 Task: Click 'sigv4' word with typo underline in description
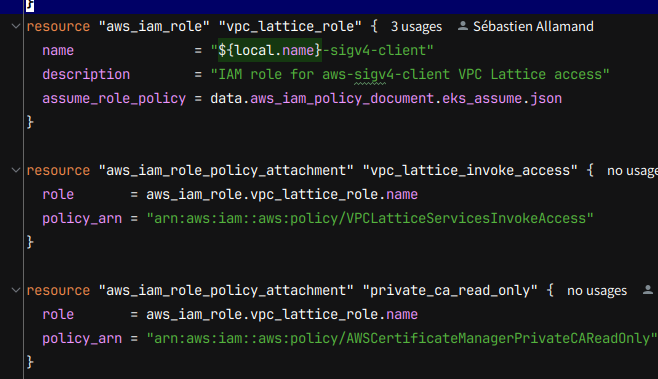click(370, 75)
